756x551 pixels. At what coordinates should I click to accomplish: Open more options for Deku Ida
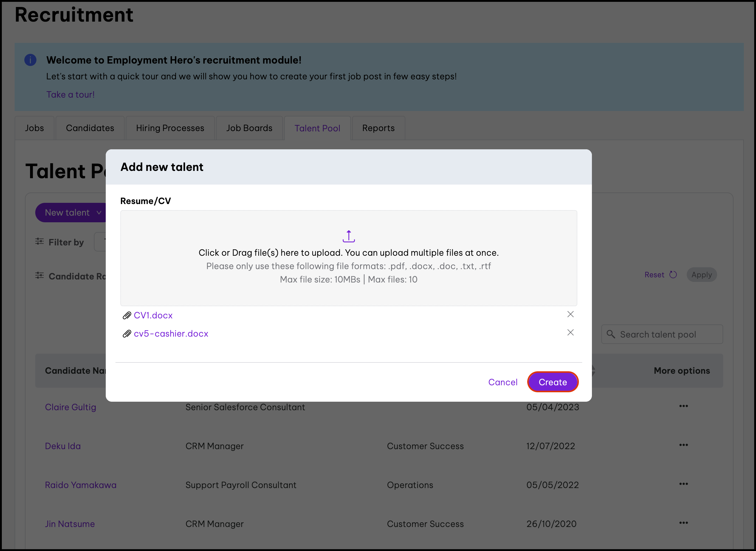click(683, 445)
